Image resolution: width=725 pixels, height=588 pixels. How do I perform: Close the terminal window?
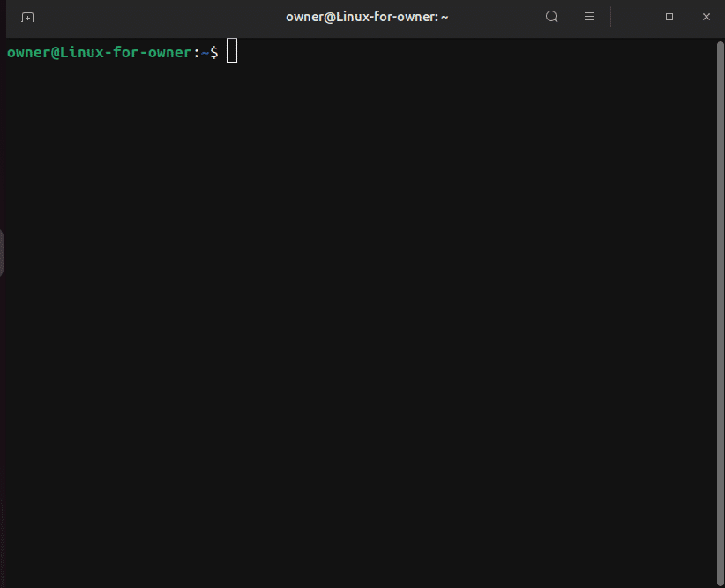pyautogui.click(x=706, y=17)
